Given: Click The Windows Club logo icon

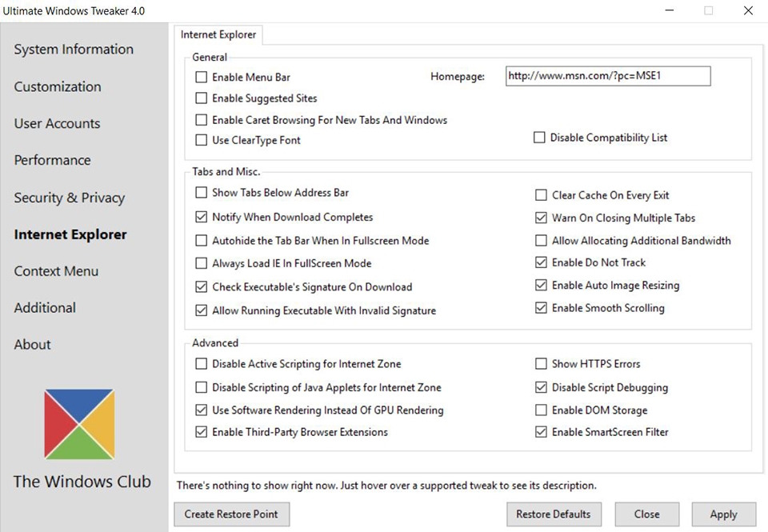Looking at the screenshot, I should coord(79,424).
